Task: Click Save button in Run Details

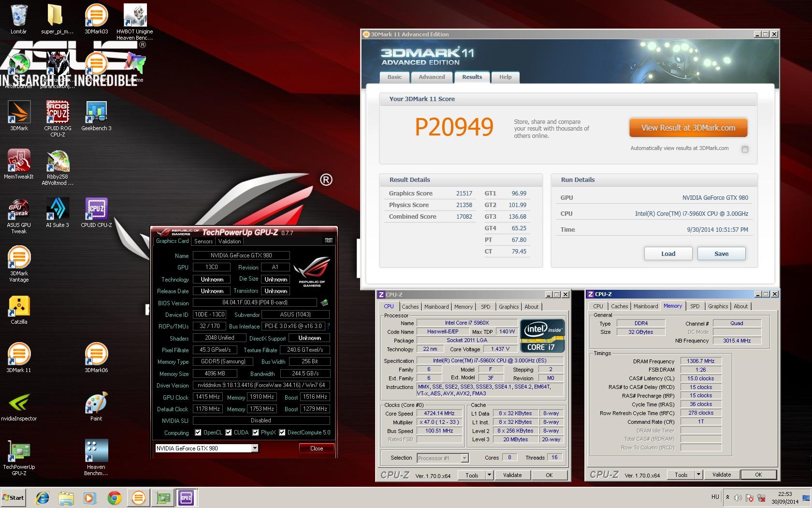Action: pyautogui.click(x=721, y=254)
